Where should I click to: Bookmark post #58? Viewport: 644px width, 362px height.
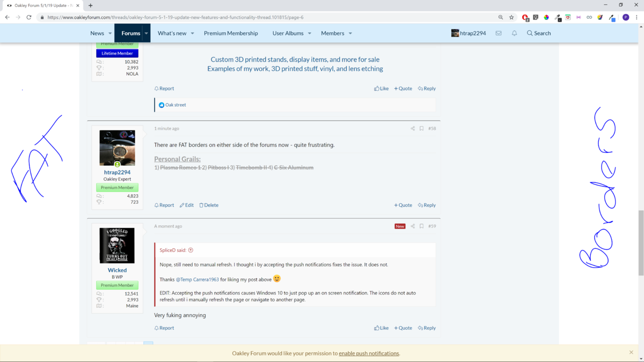click(421, 129)
